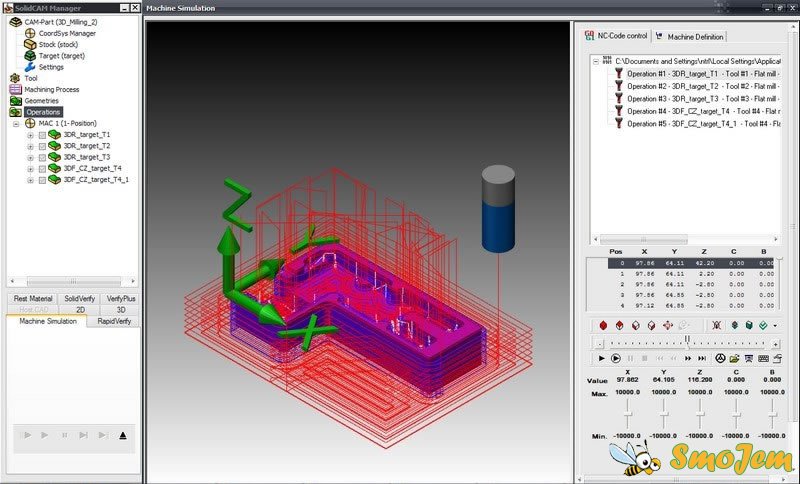This screenshot has width=800, height=484.
Task: Click the outlined cube with dark right face
Action: click(651, 325)
